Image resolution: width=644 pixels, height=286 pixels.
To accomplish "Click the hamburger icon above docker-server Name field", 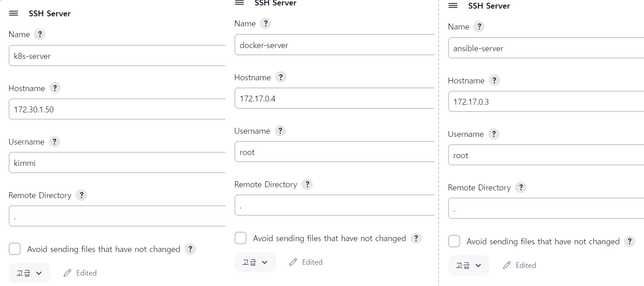I will click(x=239, y=3).
